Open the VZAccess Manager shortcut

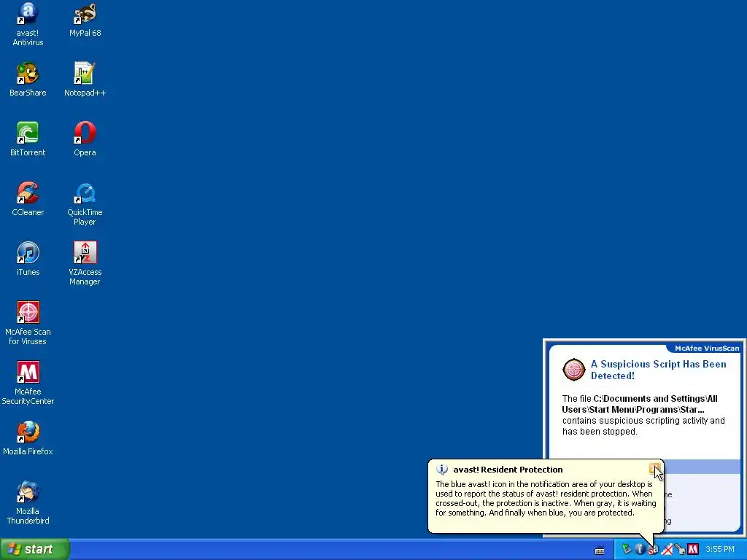click(x=85, y=263)
